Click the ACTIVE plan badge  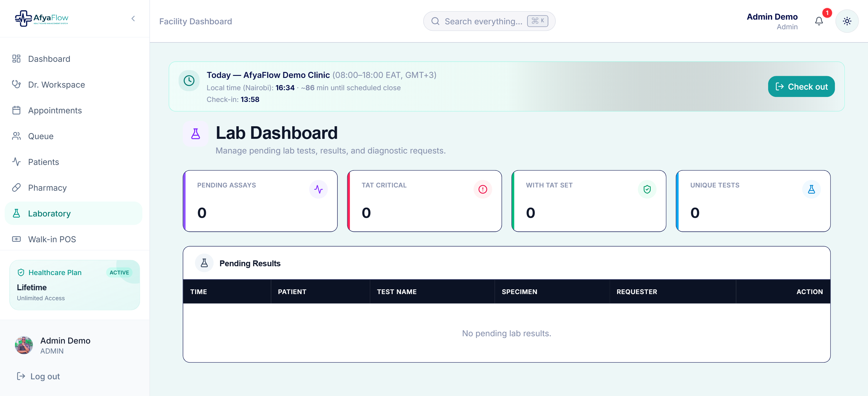[x=119, y=273]
